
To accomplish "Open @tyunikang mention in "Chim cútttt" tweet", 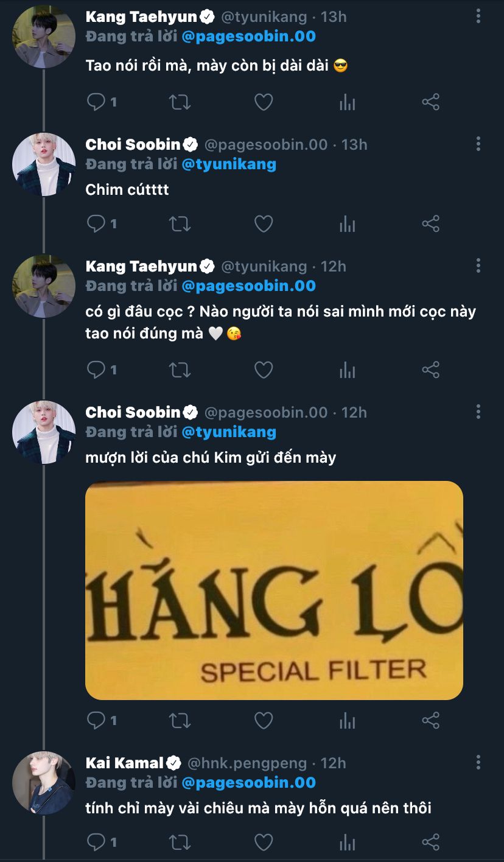I will (x=228, y=164).
